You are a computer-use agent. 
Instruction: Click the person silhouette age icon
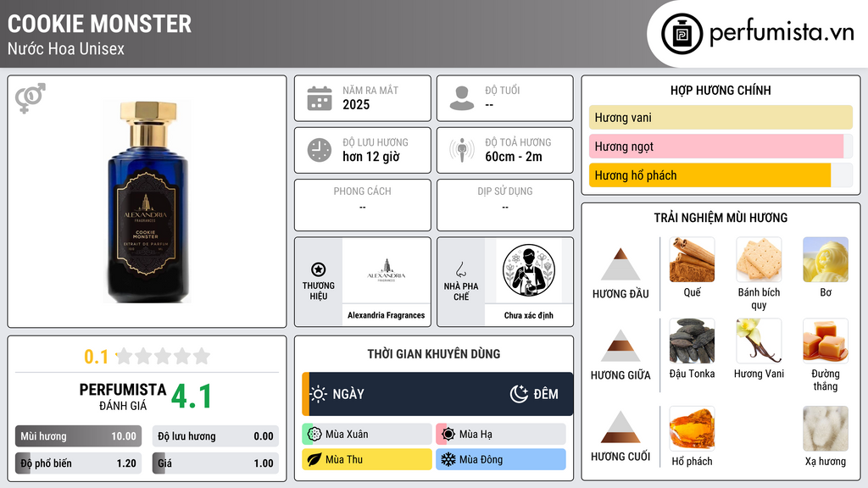[462, 98]
